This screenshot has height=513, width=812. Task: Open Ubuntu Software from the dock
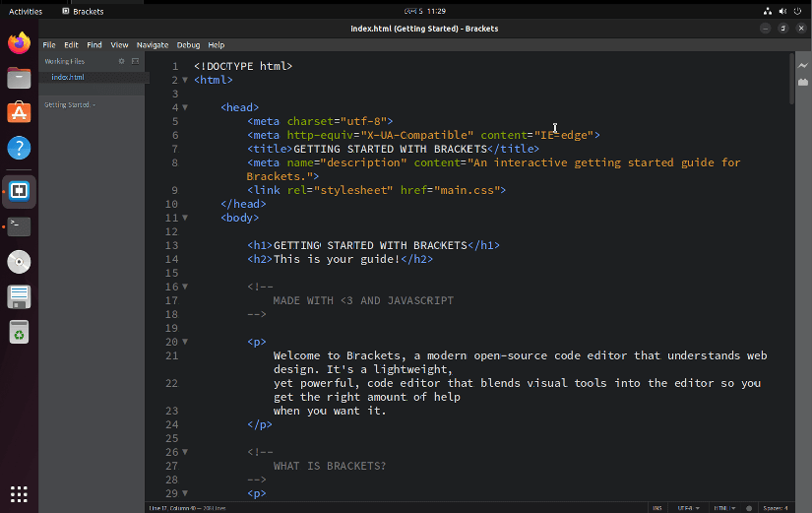(19, 113)
